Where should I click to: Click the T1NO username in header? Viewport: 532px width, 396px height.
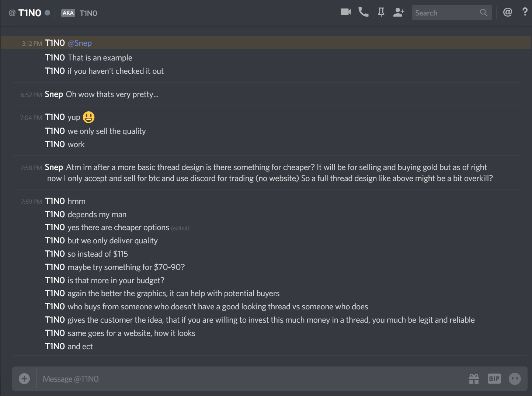(x=30, y=13)
